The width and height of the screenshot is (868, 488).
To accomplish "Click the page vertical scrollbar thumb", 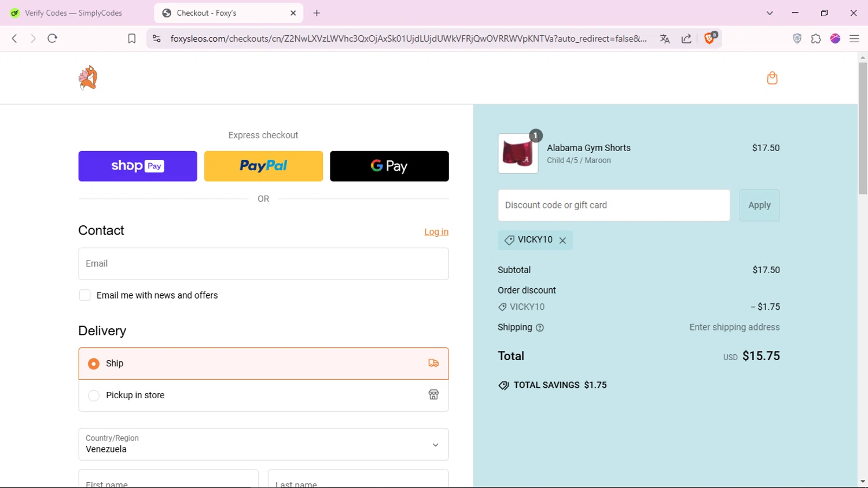I will click(x=863, y=128).
